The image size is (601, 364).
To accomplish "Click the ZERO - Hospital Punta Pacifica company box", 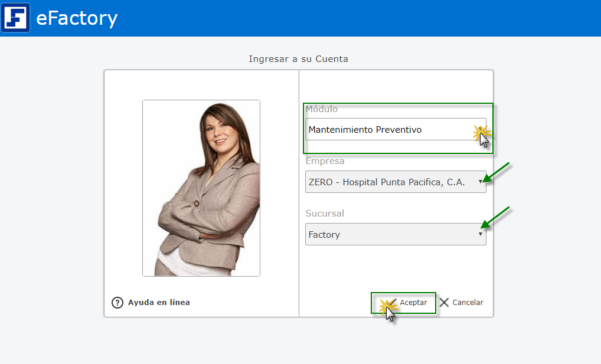I will 387,182.
